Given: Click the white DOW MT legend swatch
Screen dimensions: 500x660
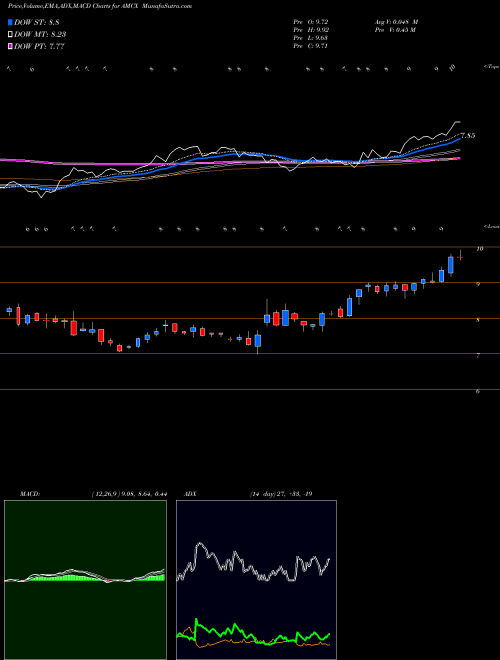Looking at the screenshot, I should pos(10,34).
